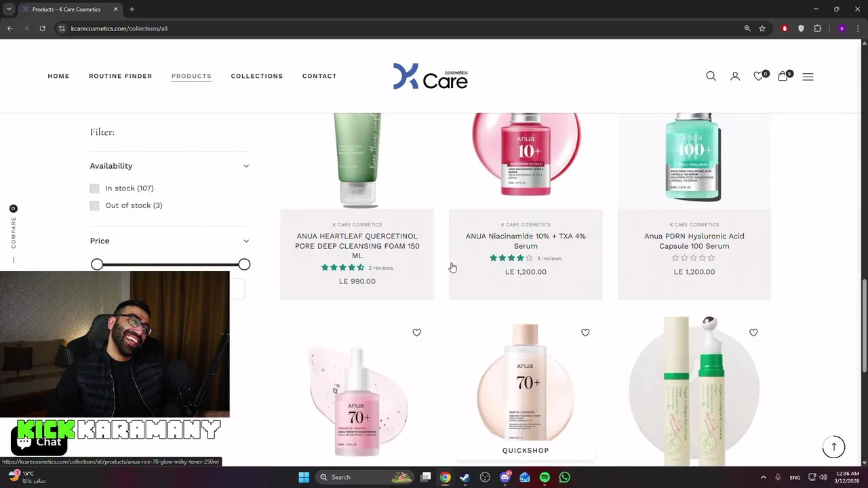The width and height of the screenshot is (868, 488).
Task: Open the Heartleaf cleansing foam product image
Action: [x=357, y=161]
